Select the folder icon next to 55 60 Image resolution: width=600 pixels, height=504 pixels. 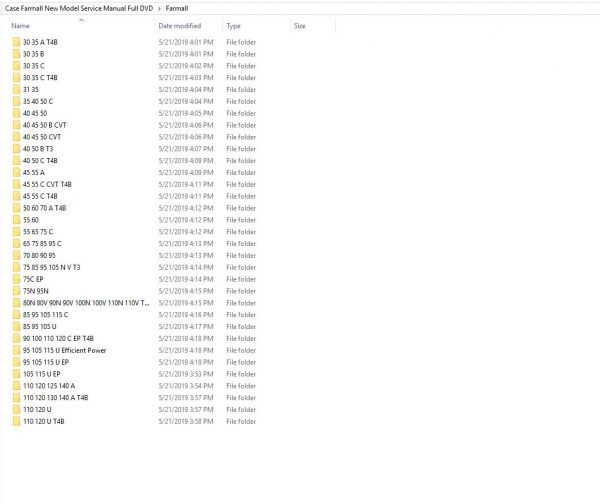click(16, 220)
